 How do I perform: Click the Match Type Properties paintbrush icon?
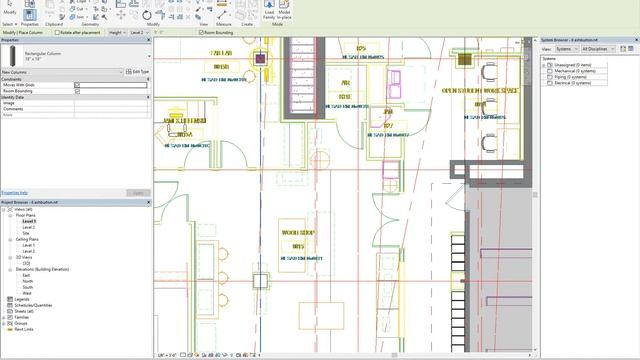62,17
